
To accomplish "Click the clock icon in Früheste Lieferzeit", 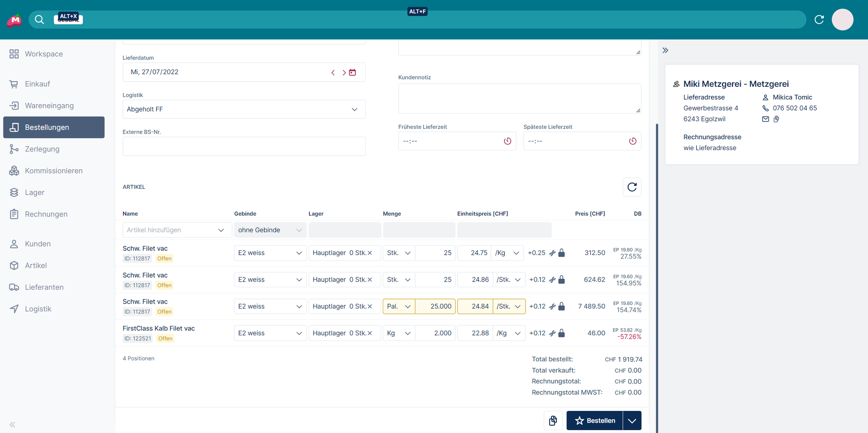I will (507, 141).
